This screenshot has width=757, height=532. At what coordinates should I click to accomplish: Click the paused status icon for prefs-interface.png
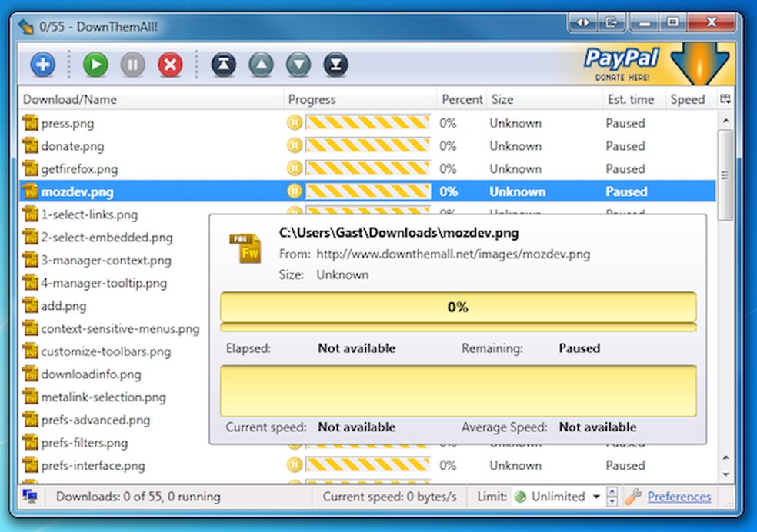coord(295,465)
